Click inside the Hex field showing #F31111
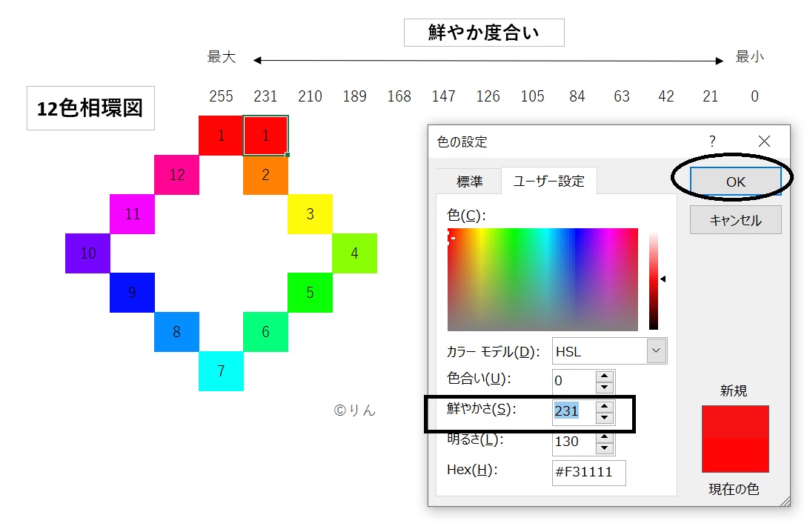The height and width of the screenshot is (532, 810). [588, 473]
